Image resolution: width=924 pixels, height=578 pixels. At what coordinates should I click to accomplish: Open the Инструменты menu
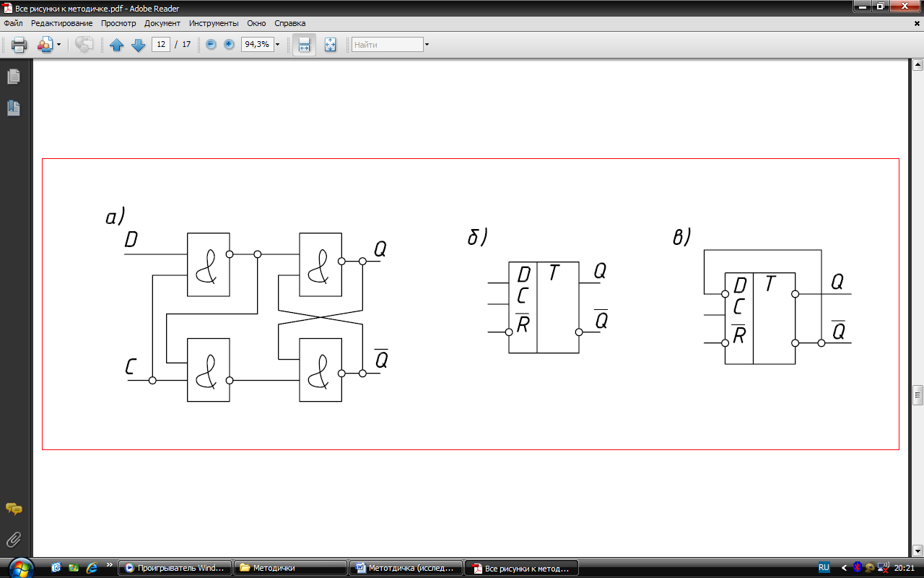pos(214,23)
